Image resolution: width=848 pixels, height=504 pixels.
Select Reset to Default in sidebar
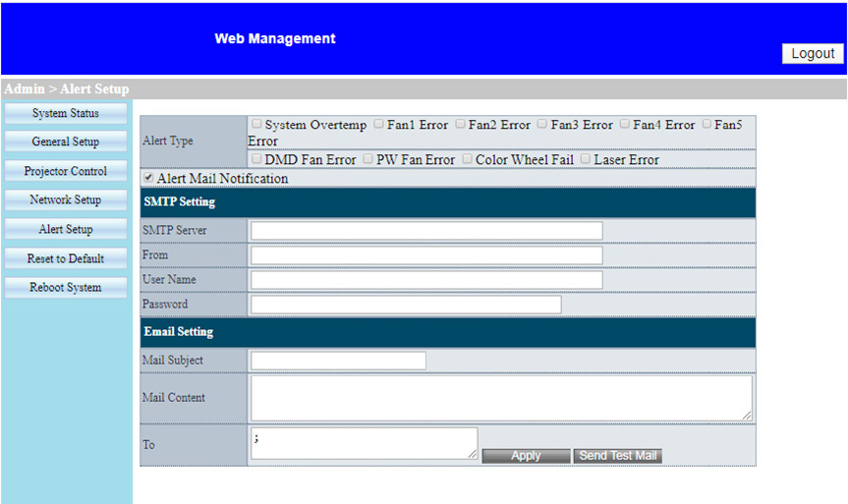(x=65, y=258)
